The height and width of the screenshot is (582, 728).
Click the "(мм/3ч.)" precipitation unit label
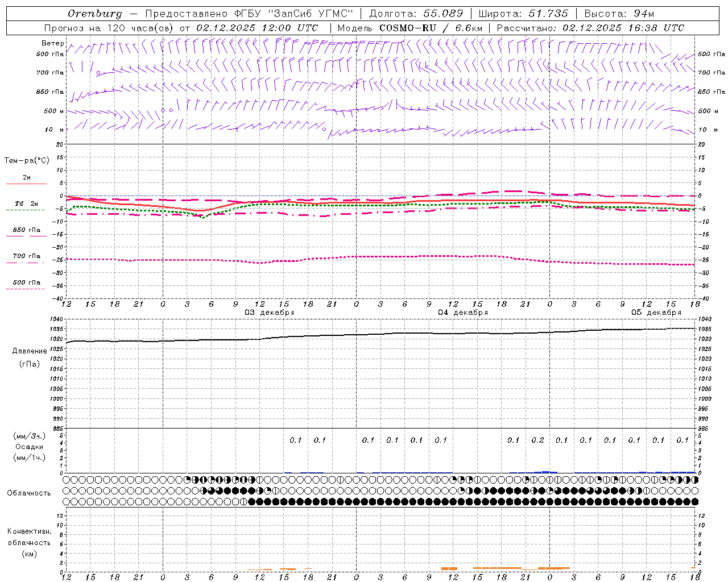click(30, 436)
